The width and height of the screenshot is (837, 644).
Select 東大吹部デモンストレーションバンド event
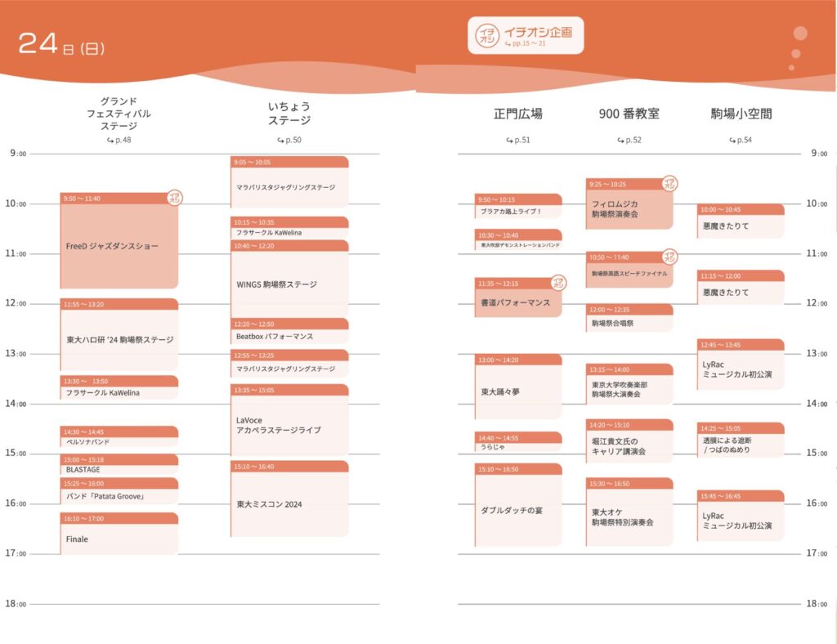coord(517,239)
